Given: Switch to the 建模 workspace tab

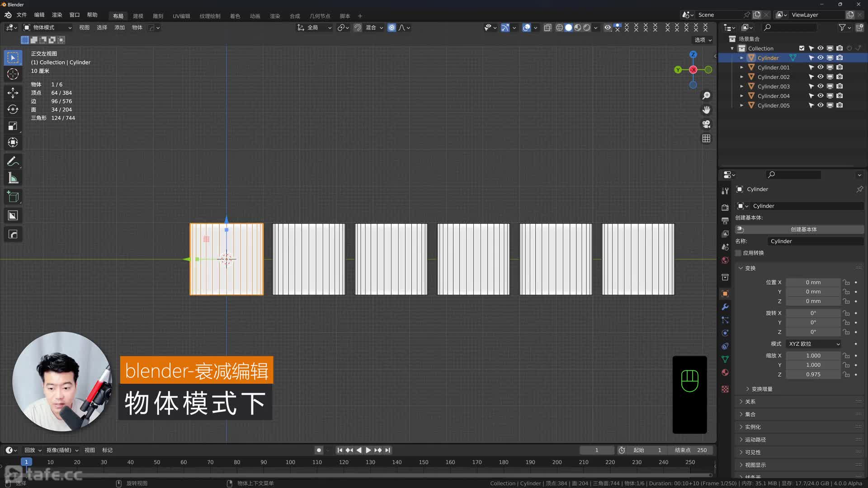Looking at the screenshot, I should coord(138,16).
